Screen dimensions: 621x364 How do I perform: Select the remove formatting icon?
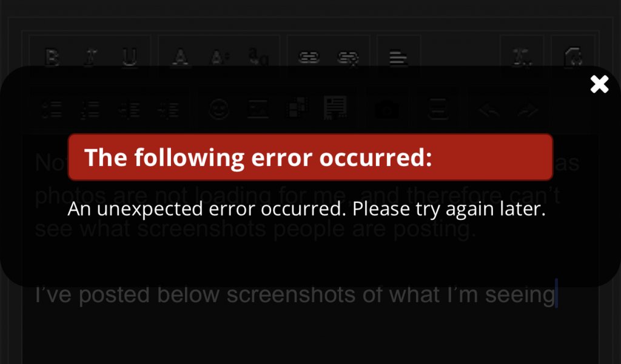pyautogui.click(x=522, y=58)
